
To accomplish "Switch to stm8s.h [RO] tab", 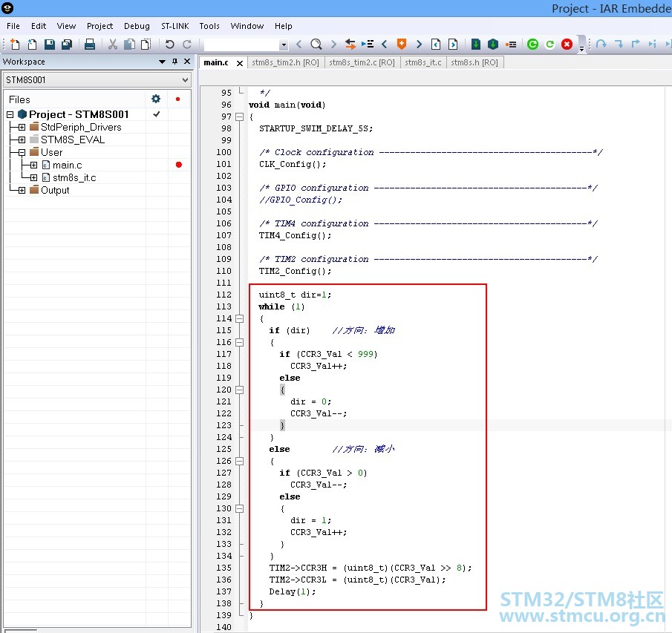I will 474,62.
